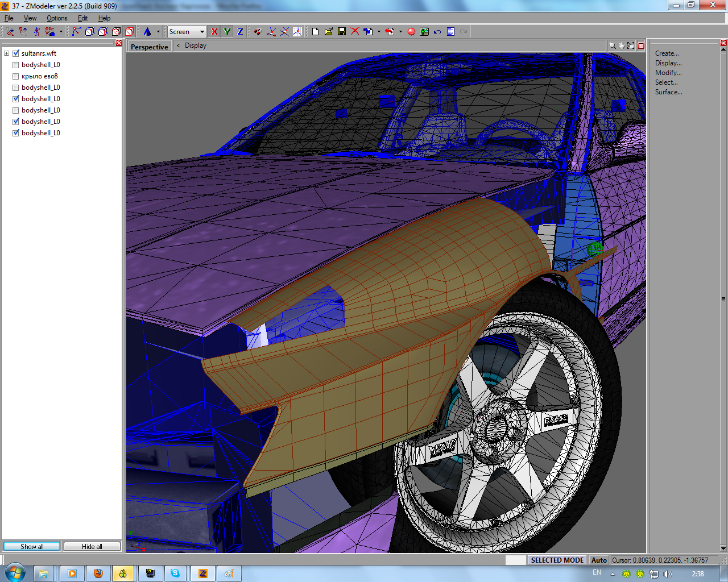Screen dimensions: 728x582
Task: Toggle the X axis constraint button
Action: (x=214, y=32)
